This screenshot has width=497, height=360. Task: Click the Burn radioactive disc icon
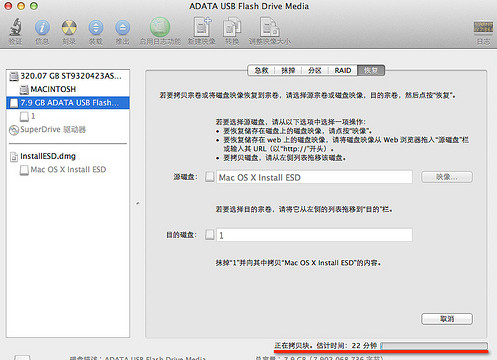coord(69,27)
